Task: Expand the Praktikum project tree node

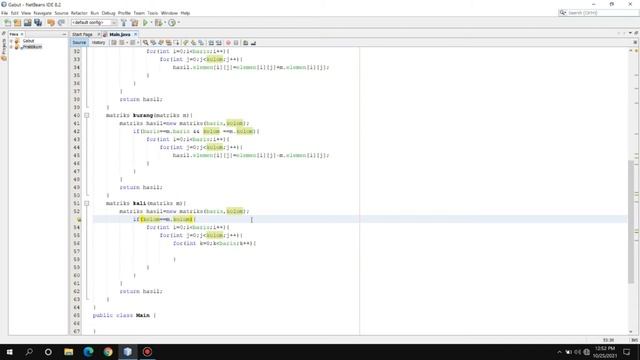Action: [11, 47]
